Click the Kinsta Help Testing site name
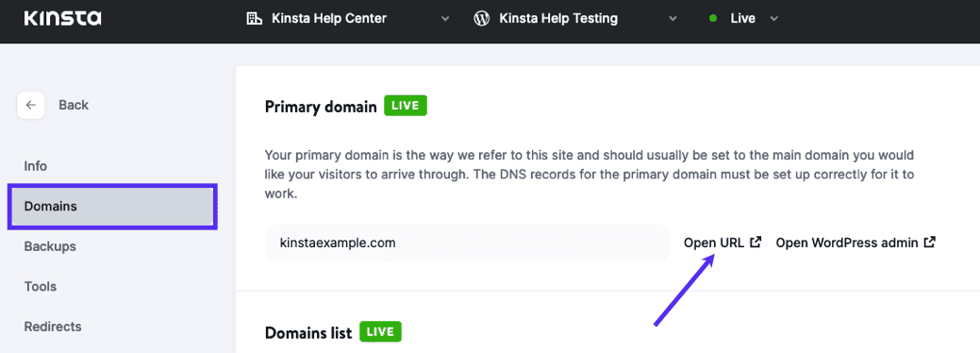 pyautogui.click(x=558, y=19)
